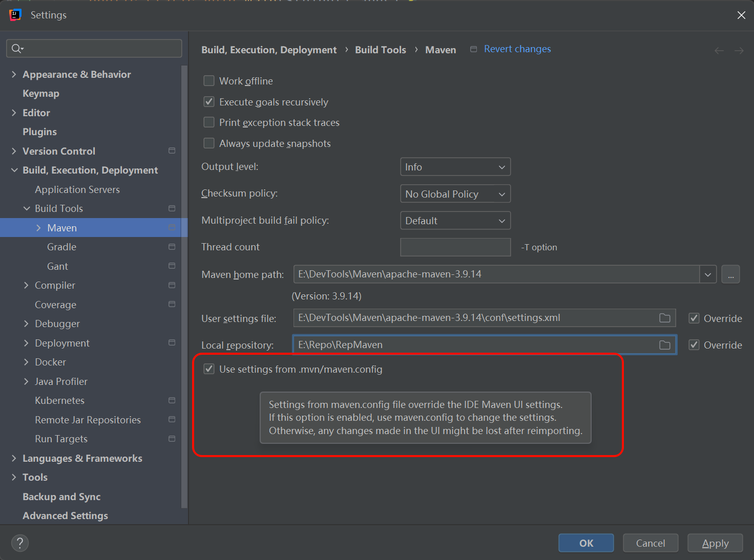Open Plugins settings page
Image resolution: width=754 pixels, height=560 pixels.
point(39,132)
